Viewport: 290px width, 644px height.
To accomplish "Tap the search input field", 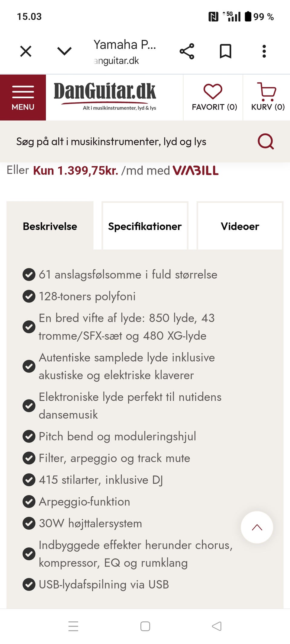I will (x=121, y=141).
